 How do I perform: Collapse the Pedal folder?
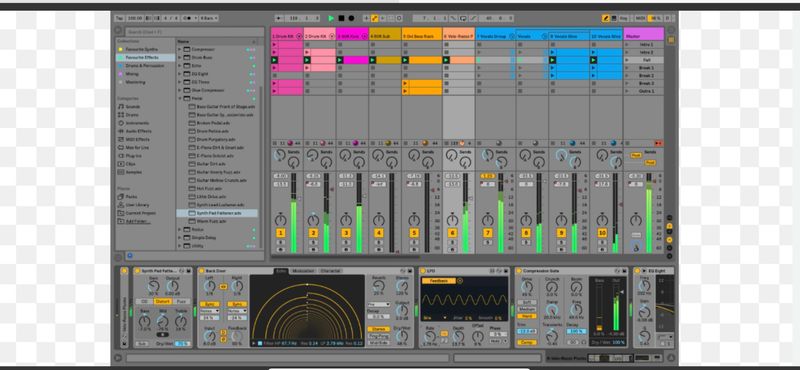coord(180,98)
